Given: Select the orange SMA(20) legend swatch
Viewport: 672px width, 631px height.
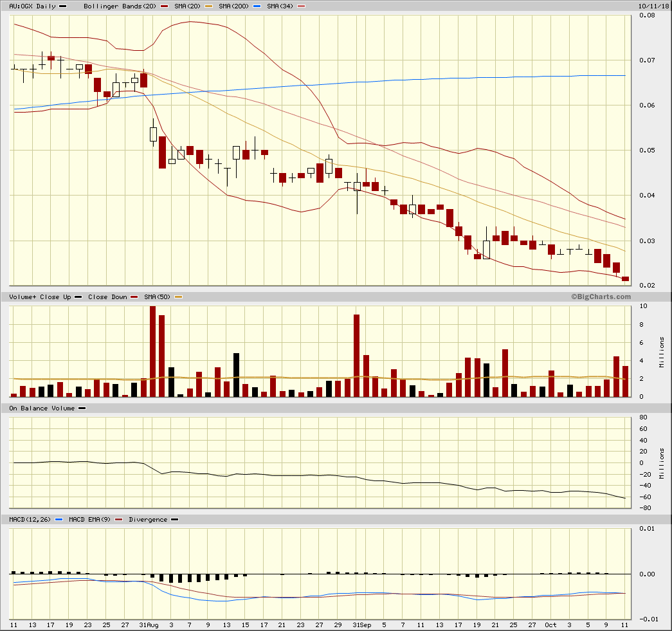Looking at the screenshot, I should (208, 6).
